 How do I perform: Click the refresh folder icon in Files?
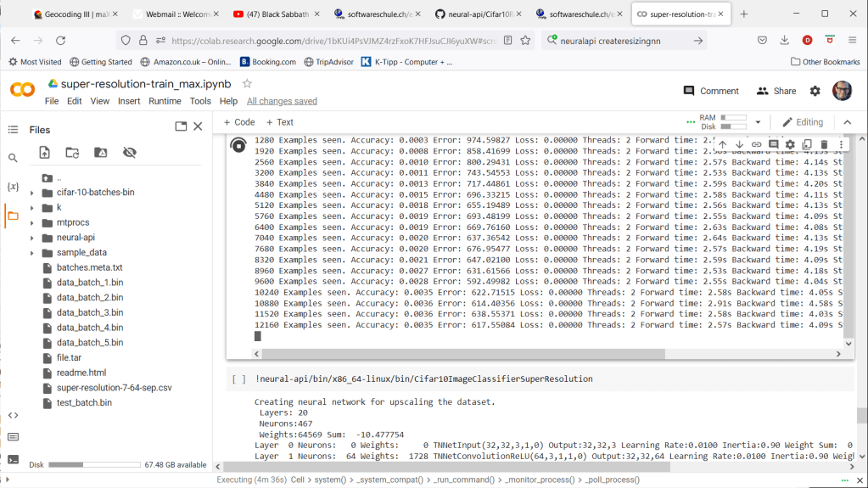pyautogui.click(x=73, y=153)
